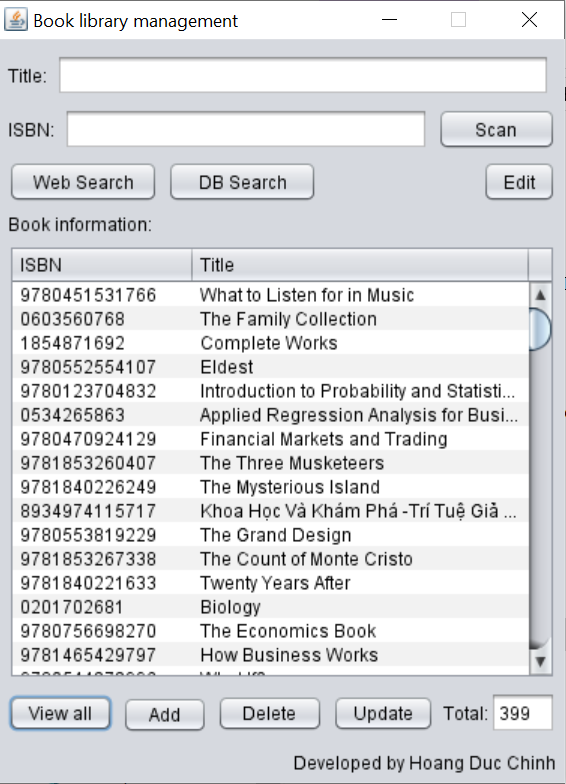
Task: Click View all to list books
Action: point(60,714)
